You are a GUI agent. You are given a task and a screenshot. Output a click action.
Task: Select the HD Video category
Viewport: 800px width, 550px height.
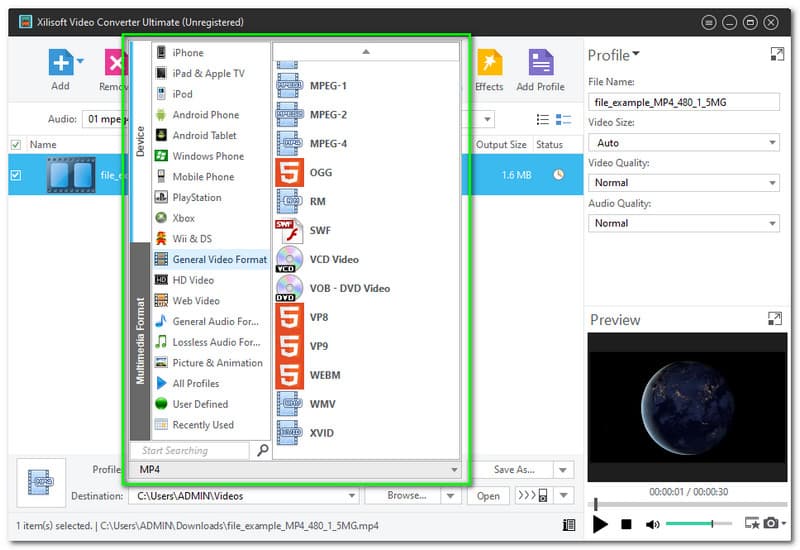(x=193, y=280)
